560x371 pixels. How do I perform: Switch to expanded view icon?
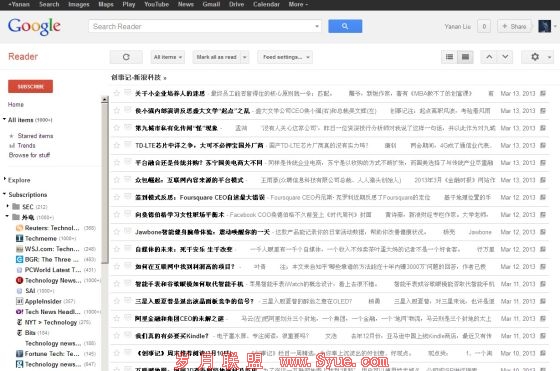(x=465, y=57)
